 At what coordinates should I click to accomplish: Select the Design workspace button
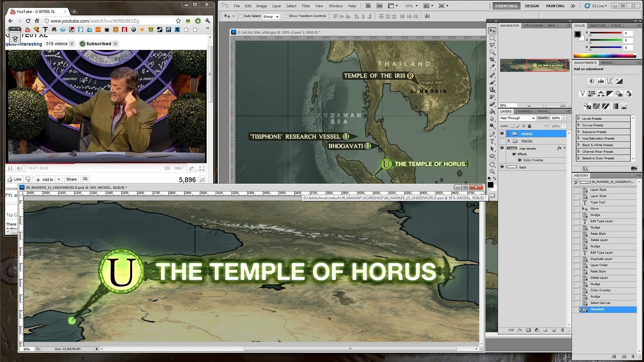532,6
